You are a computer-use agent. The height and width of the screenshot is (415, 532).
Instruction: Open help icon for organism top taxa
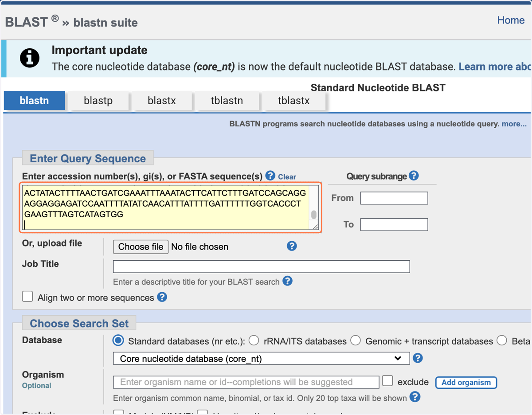[x=415, y=397]
